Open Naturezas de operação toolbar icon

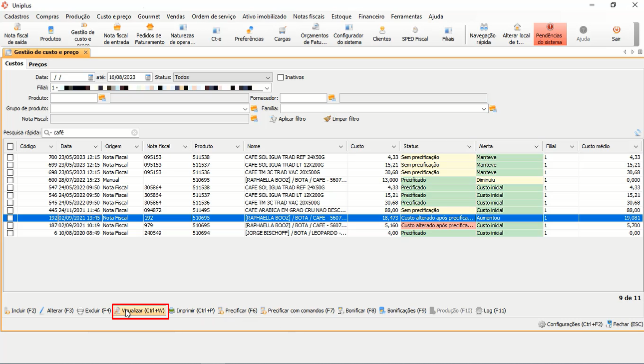click(183, 34)
